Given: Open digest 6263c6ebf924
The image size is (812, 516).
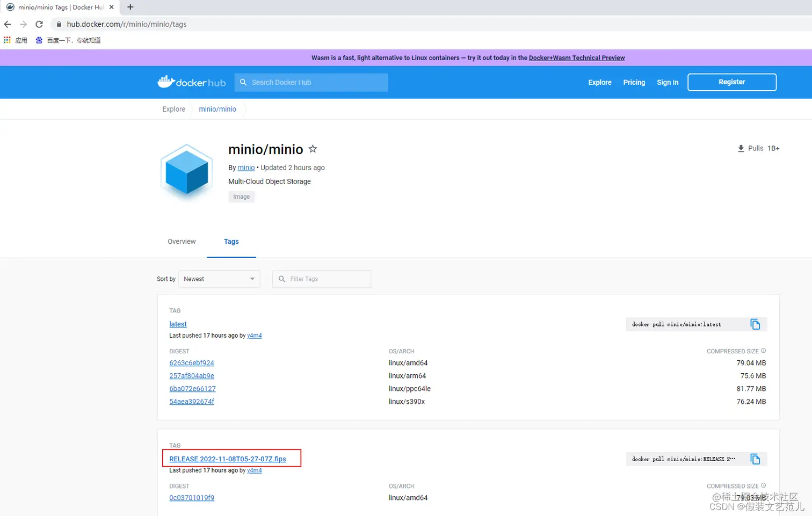Looking at the screenshot, I should point(192,363).
